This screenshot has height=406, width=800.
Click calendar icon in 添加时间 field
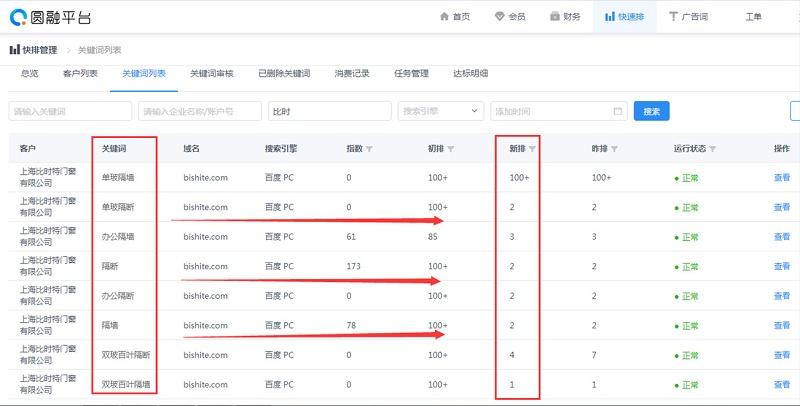pyautogui.click(x=617, y=111)
